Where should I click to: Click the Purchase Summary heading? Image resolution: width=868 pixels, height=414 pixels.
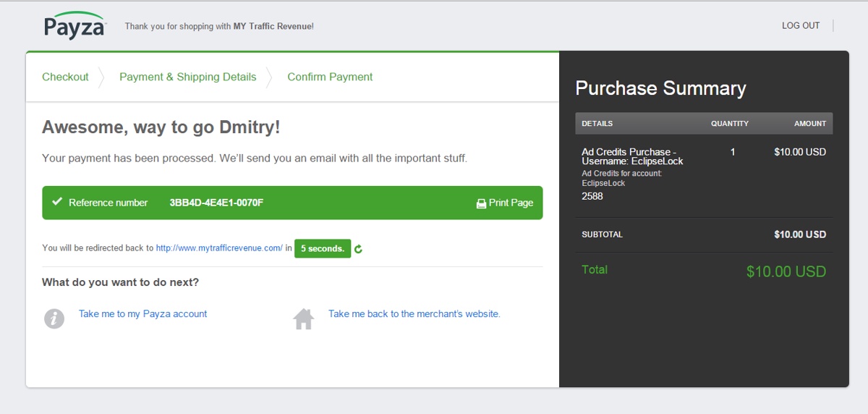click(x=660, y=88)
